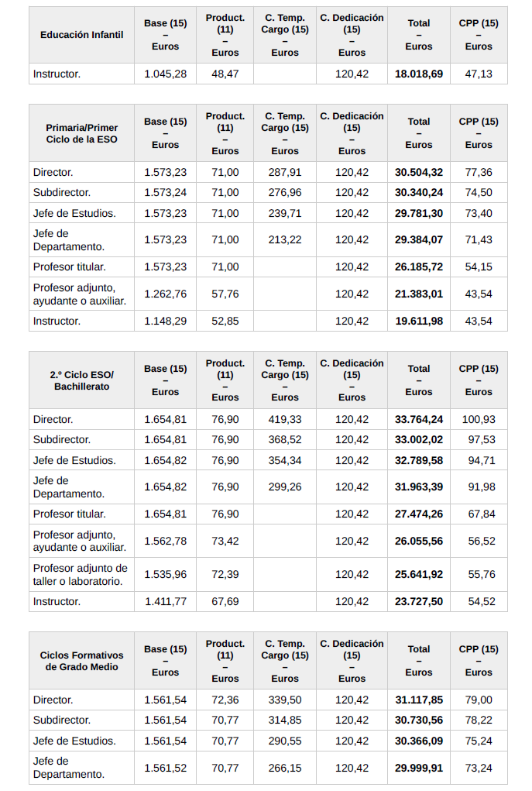Click the 'Primaria/Primer Ciclo de la ESO' header
This screenshot has width=532, height=791.
click(x=81, y=133)
